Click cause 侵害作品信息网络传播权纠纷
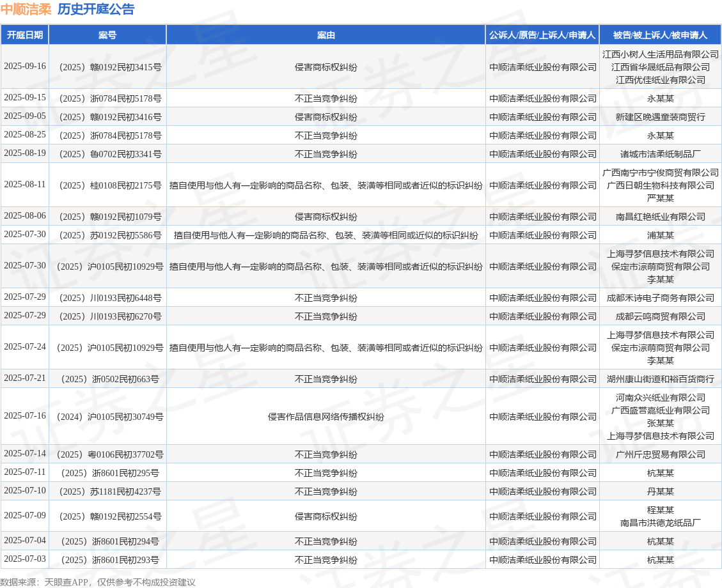 point(326,416)
